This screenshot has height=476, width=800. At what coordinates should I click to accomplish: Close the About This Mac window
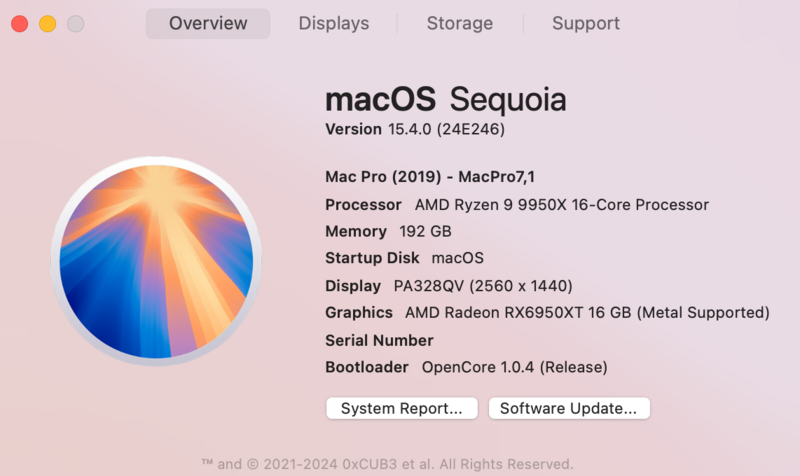tap(19, 24)
